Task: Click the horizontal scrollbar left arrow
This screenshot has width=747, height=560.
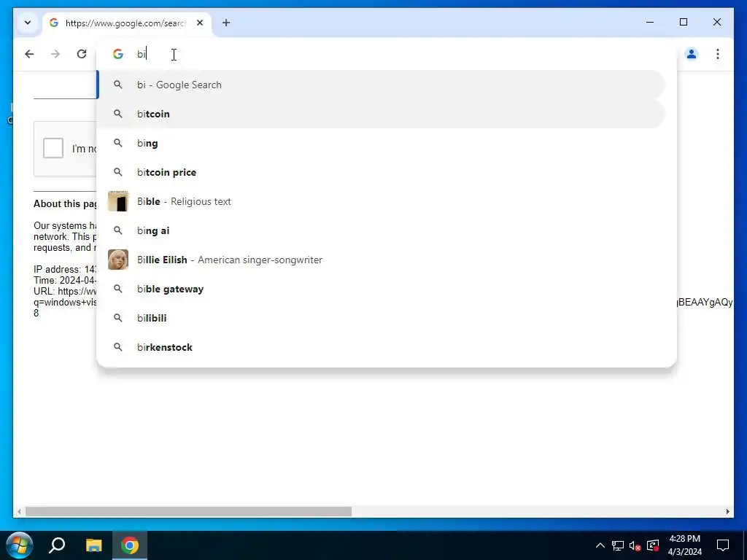Action: [19, 511]
